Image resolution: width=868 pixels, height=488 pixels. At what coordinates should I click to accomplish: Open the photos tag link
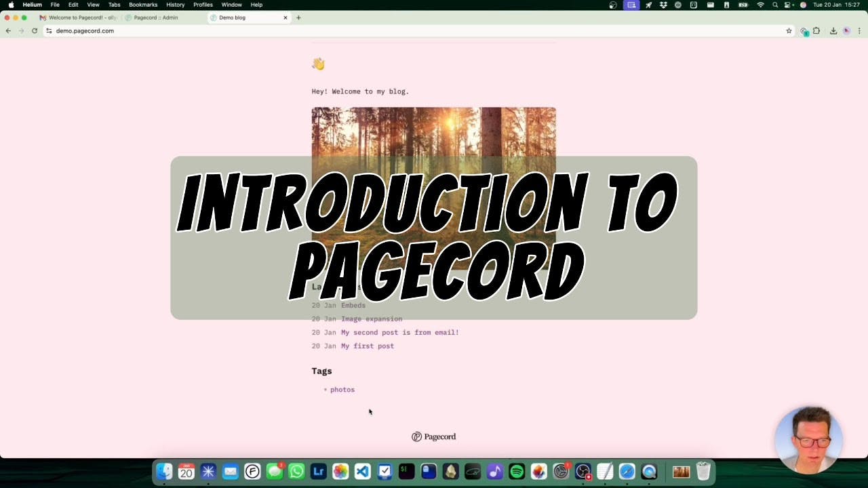coord(342,390)
